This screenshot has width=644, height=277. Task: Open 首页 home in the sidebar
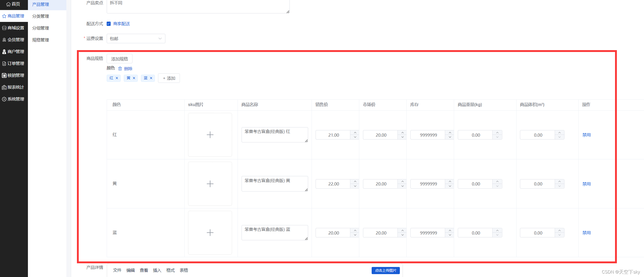click(14, 4)
